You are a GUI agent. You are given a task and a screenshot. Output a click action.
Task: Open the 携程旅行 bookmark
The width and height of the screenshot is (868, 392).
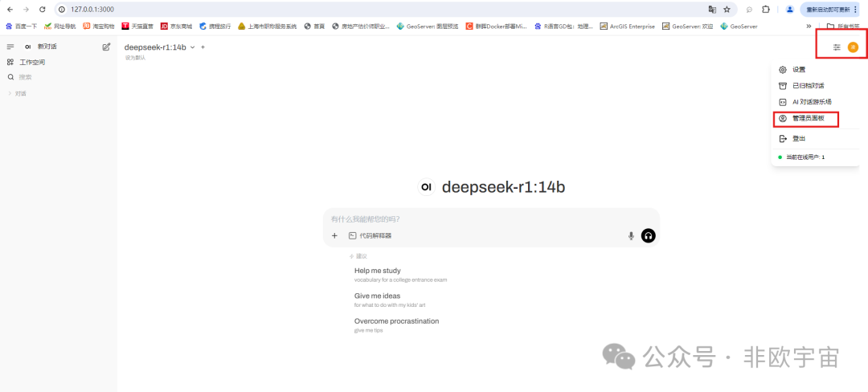coord(215,26)
